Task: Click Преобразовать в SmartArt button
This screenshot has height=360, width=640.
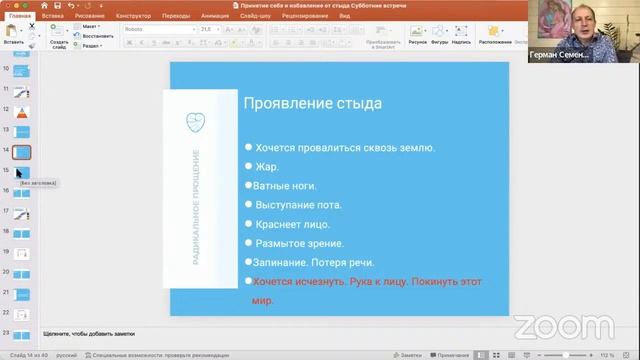Action: (382, 37)
